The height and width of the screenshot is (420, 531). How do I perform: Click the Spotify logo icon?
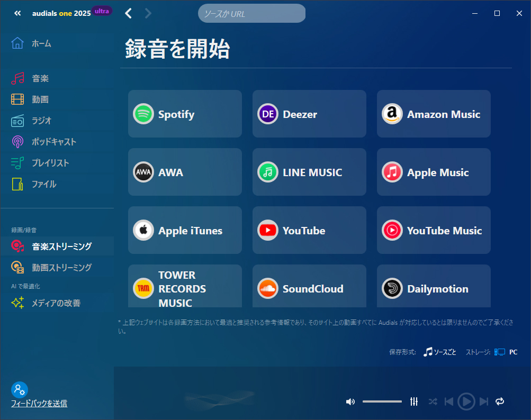coord(143,114)
